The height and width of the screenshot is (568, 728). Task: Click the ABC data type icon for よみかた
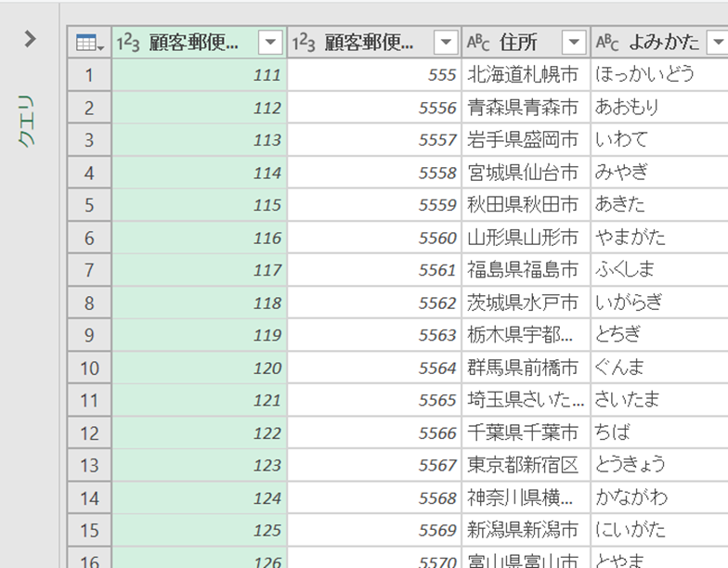pos(606,43)
